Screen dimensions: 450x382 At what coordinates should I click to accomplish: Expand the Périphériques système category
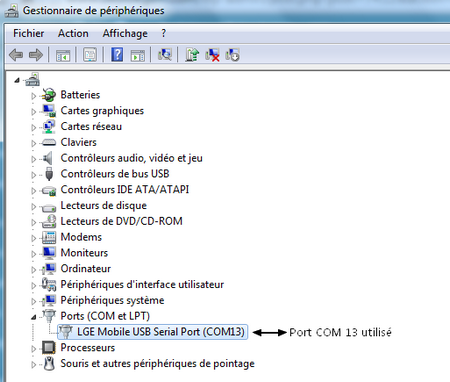pyautogui.click(x=34, y=301)
